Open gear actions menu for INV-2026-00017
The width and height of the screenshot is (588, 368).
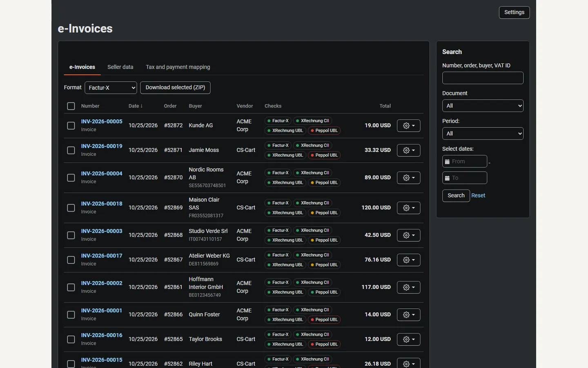tap(408, 260)
